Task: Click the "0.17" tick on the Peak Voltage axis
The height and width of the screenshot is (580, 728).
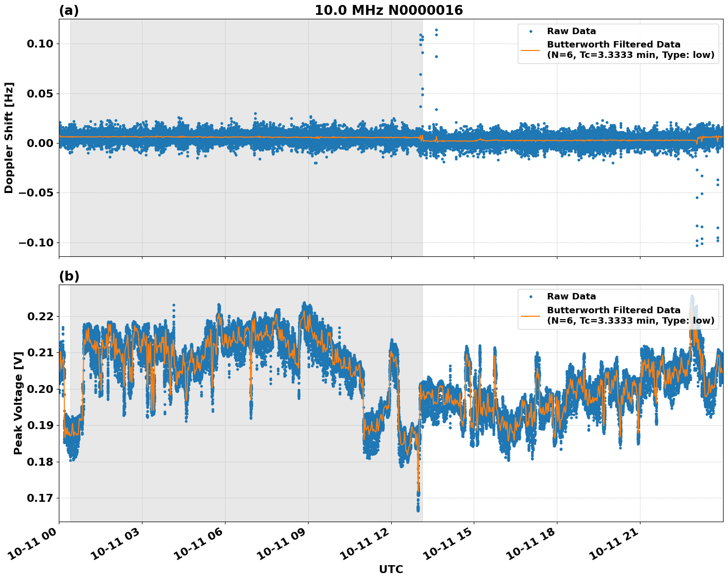Action: (39, 498)
